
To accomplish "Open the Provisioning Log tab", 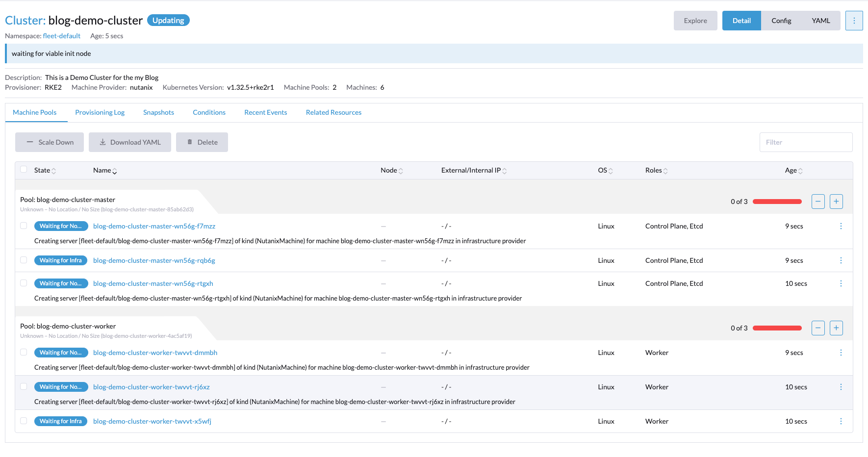I will (100, 112).
